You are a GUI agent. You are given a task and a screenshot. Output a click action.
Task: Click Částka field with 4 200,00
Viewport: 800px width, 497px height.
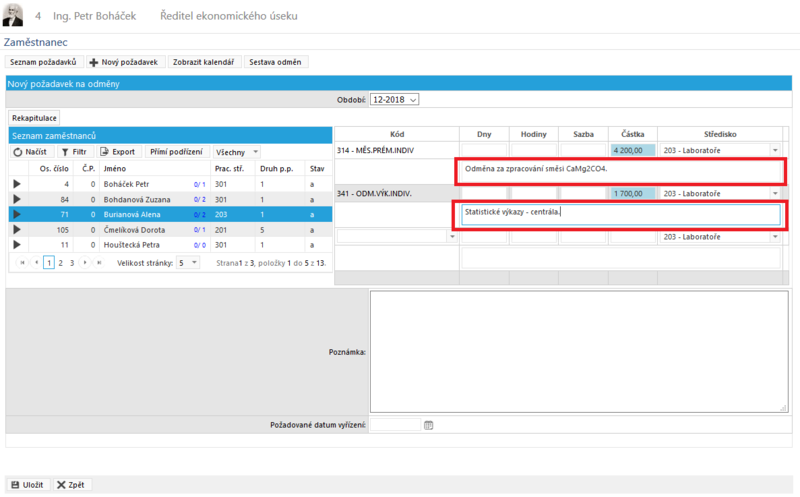click(x=633, y=151)
